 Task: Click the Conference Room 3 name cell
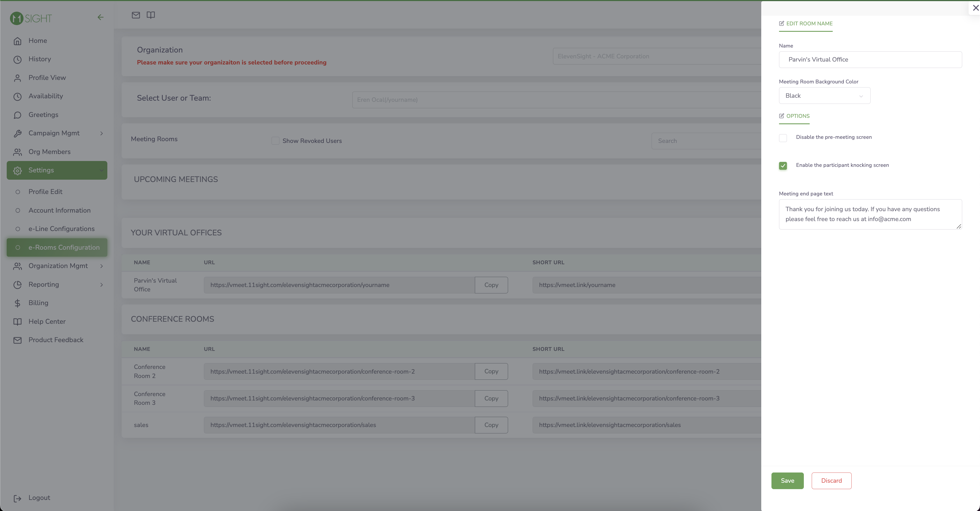pyautogui.click(x=150, y=398)
